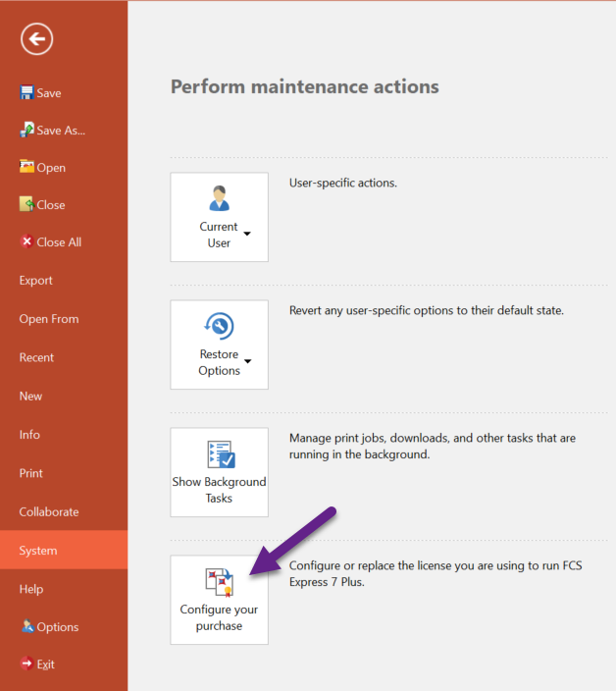Click the back arrow circle icon

click(x=37, y=39)
